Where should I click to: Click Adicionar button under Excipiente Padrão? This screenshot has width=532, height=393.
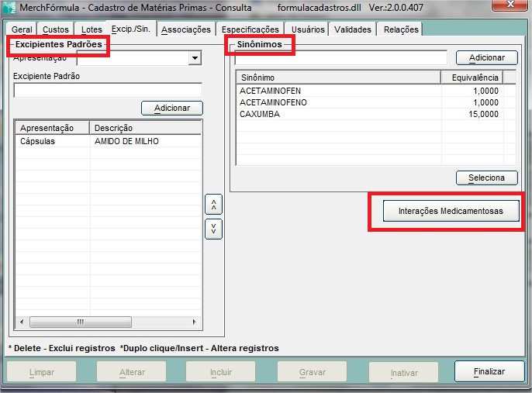[x=171, y=108]
